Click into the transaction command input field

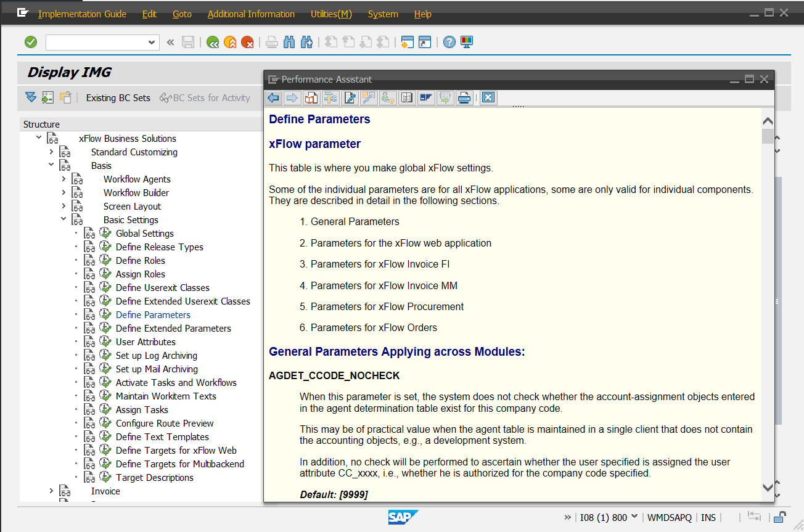[x=96, y=42]
